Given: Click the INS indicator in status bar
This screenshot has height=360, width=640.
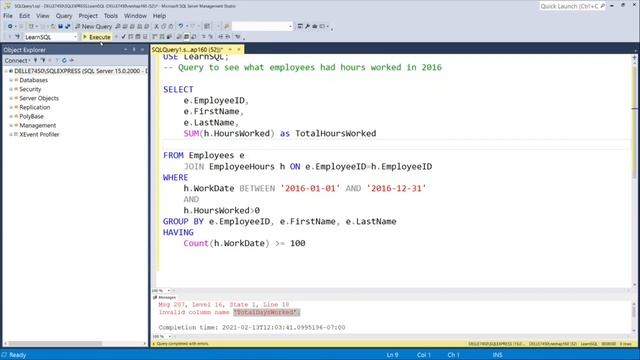Looking at the screenshot, I should click(x=497, y=355).
